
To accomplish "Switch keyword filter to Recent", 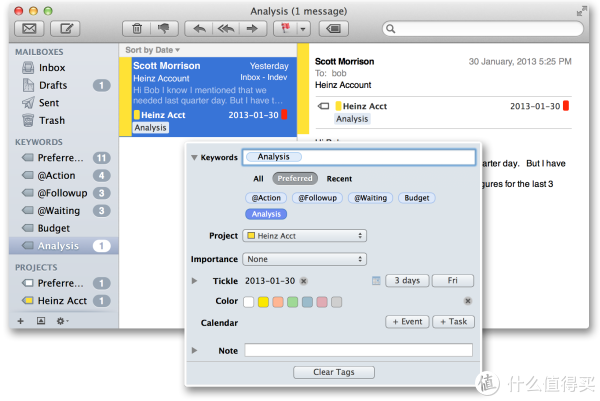I will [x=339, y=179].
